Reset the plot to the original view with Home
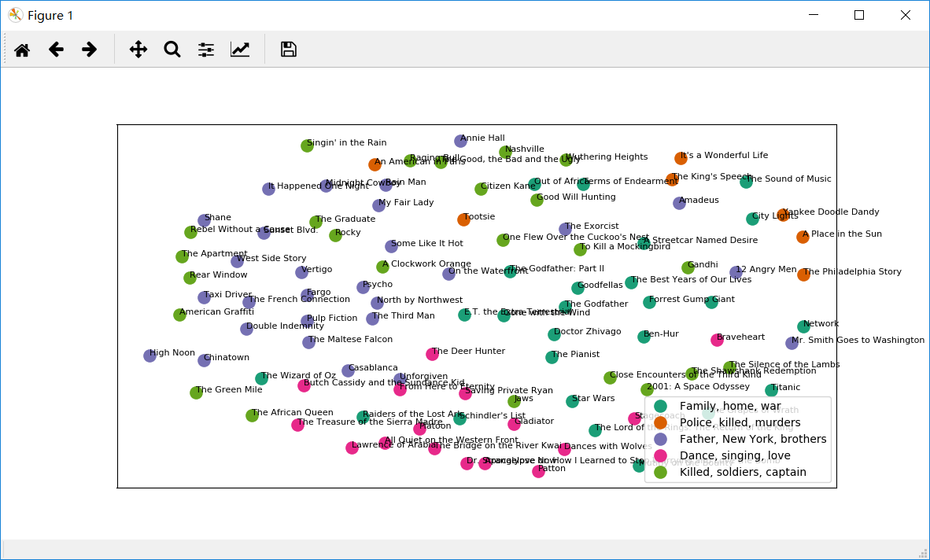 point(22,50)
